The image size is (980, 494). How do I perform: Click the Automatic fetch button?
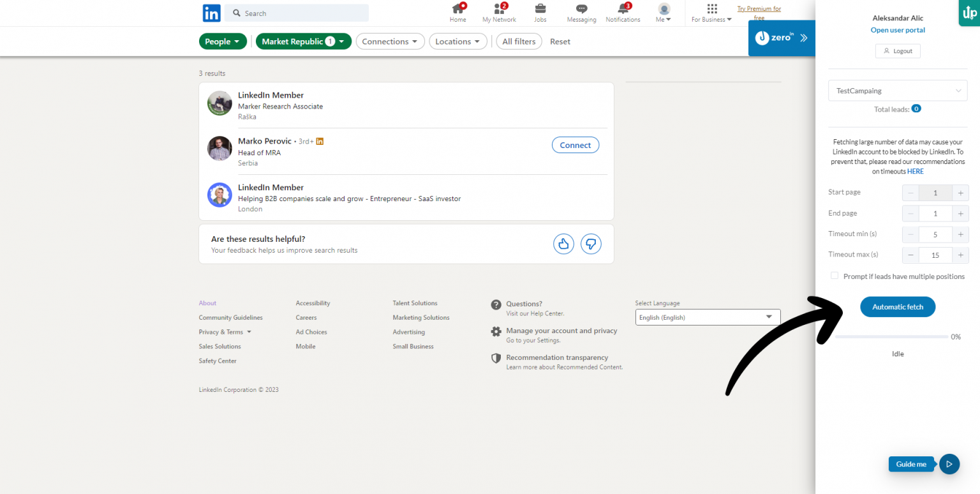[x=897, y=307]
